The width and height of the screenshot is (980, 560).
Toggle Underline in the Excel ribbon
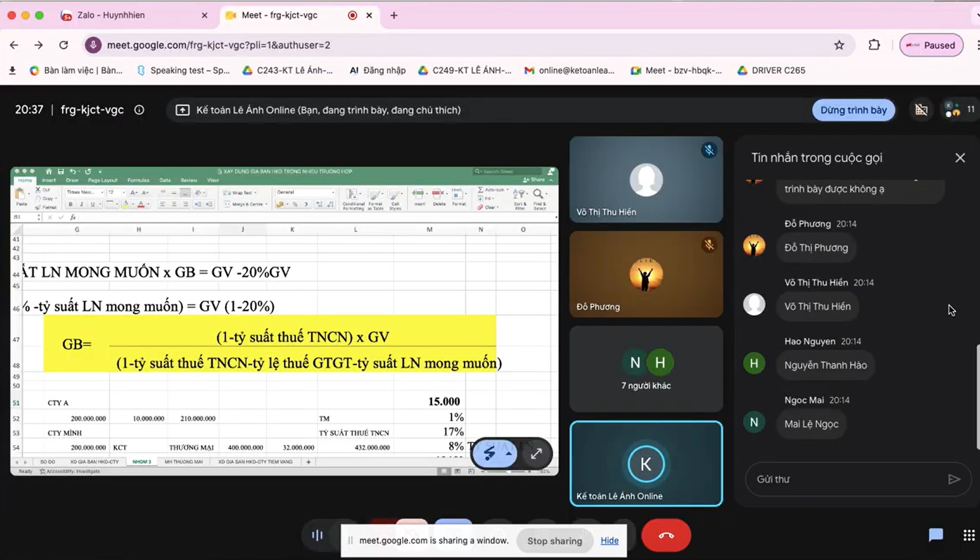92,204
